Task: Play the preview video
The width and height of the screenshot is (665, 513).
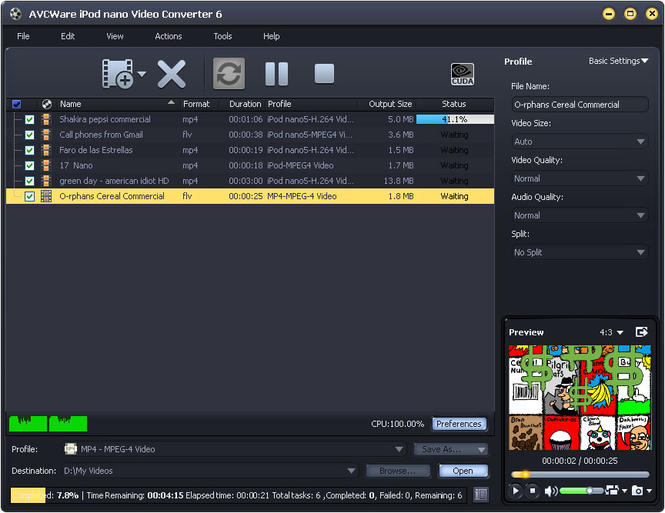Action: (515, 491)
